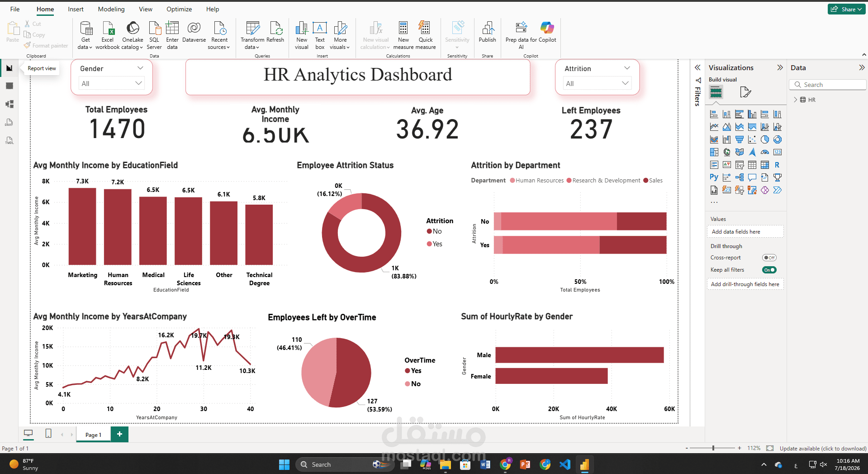868x474 pixels.
Task: Create a New measure
Action: (403, 35)
